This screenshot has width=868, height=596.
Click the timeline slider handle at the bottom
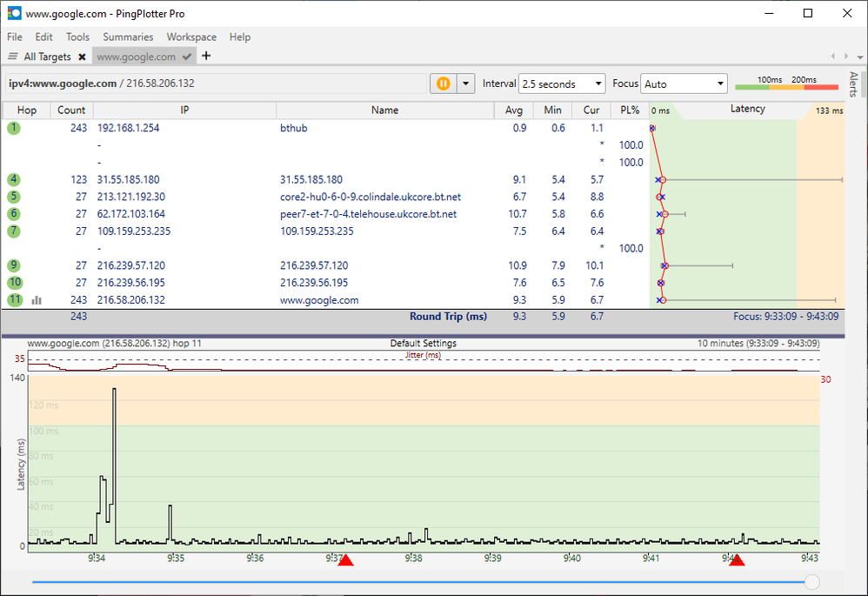[x=811, y=581]
